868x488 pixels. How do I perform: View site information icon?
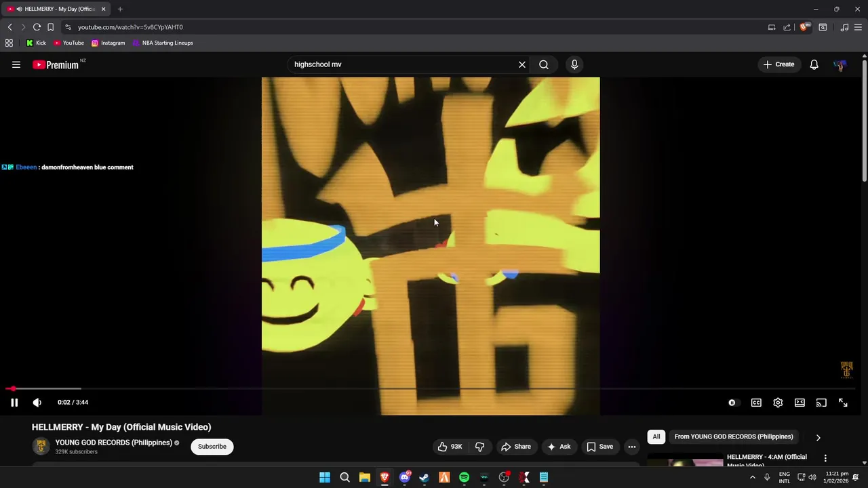tap(68, 27)
